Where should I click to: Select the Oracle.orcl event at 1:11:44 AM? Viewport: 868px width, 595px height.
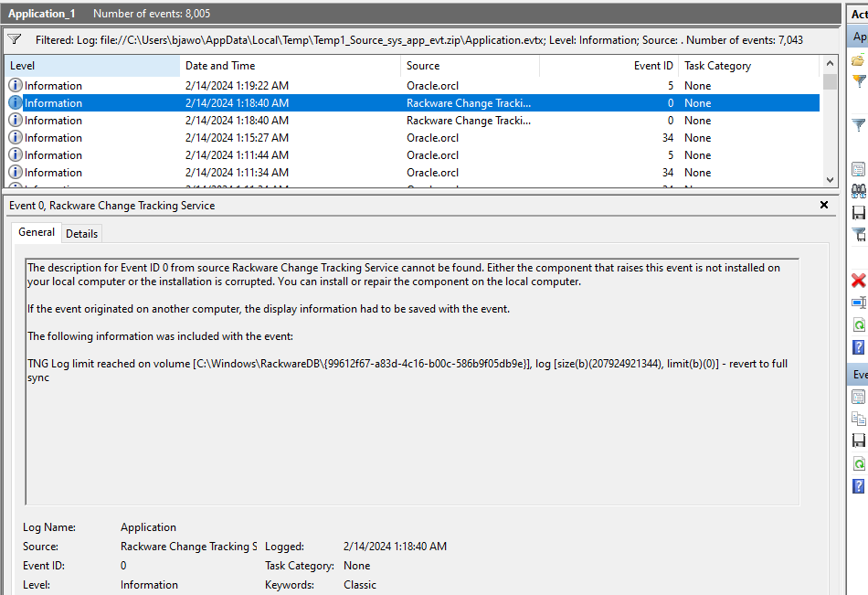pyautogui.click(x=412, y=155)
